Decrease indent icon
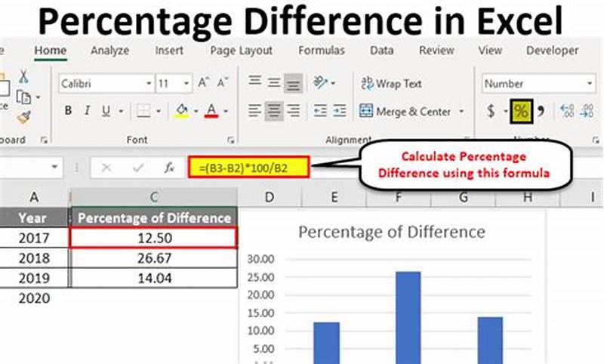This screenshot has width=604, height=364. [x=320, y=111]
